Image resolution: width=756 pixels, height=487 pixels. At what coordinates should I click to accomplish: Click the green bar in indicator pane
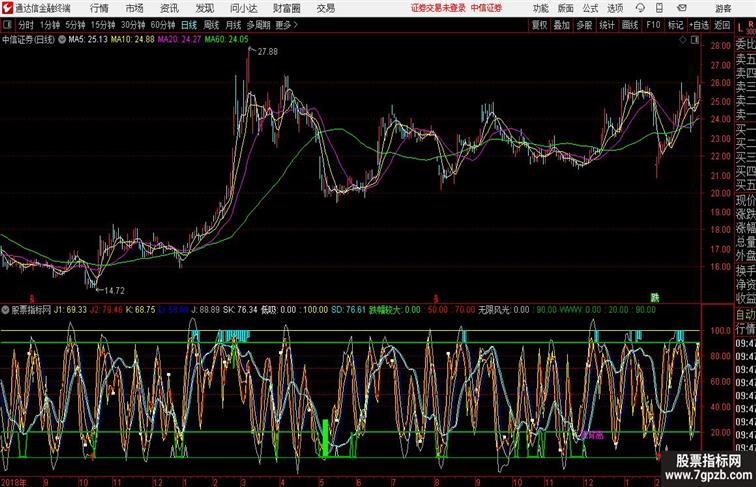325,438
